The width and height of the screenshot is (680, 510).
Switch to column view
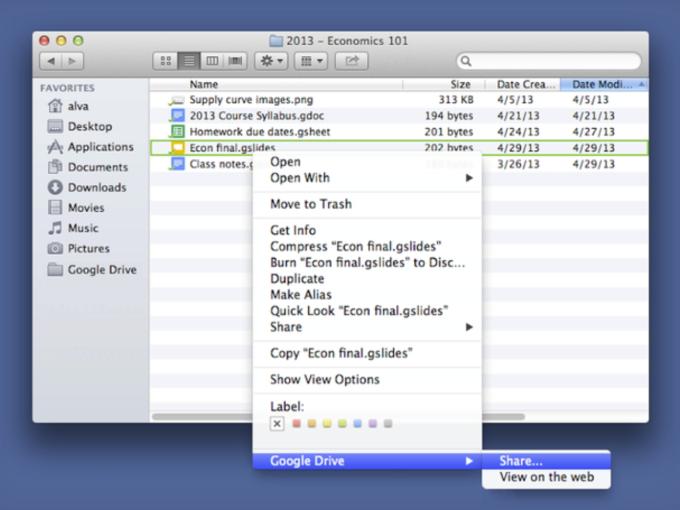[x=212, y=61]
